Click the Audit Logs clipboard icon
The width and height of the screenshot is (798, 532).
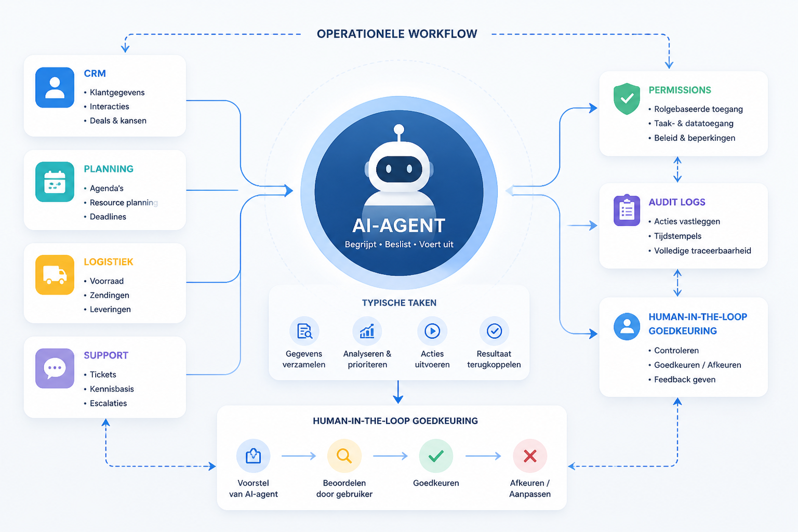pyautogui.click(x=627, y=210)
